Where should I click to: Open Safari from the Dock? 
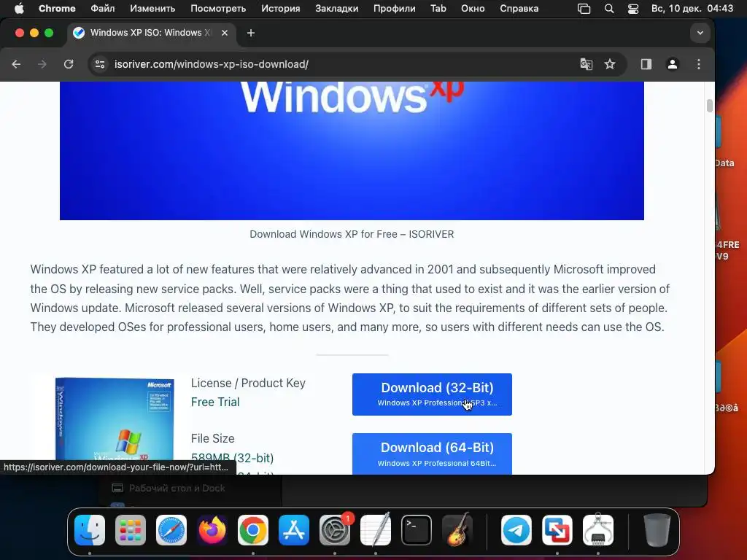(171, 530)
